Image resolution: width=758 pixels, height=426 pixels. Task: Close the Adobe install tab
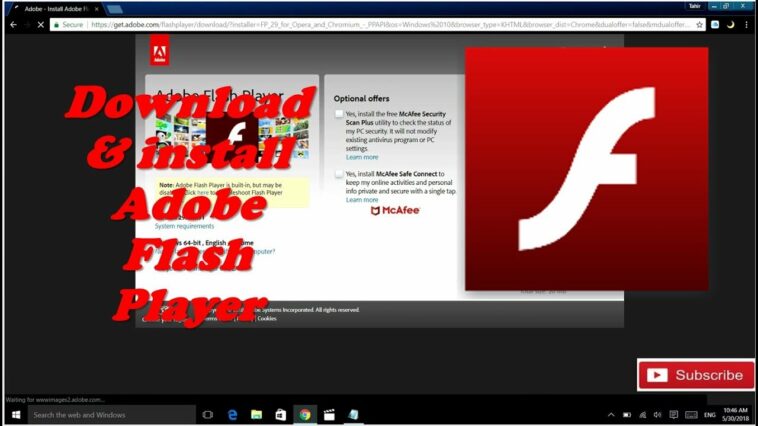[96, 9]
